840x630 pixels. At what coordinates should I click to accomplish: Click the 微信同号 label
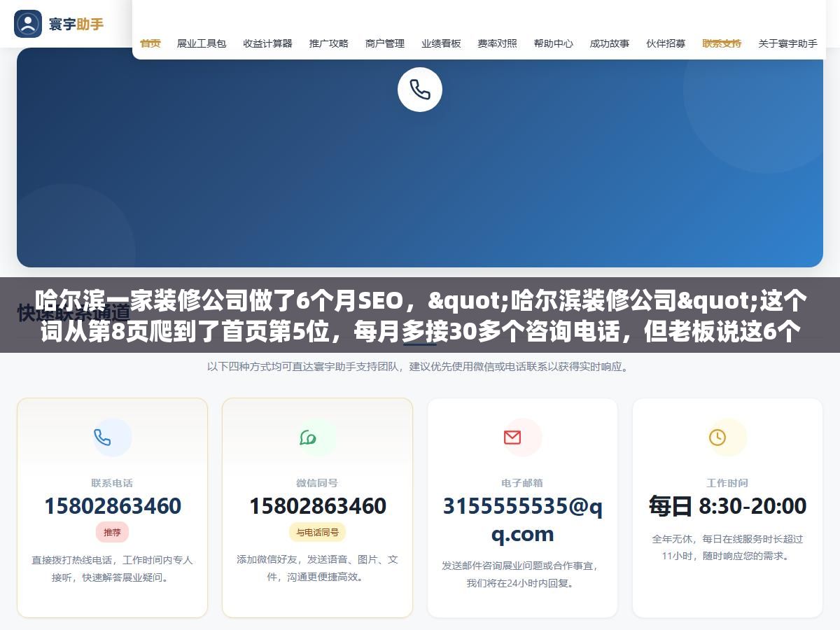(x=317, y=483)
